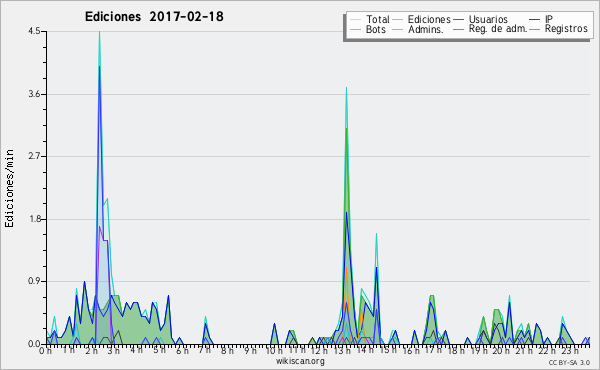Click the '10 h' x-axis label
Viewport: 600px width, 370px height.
click(274, 351)
